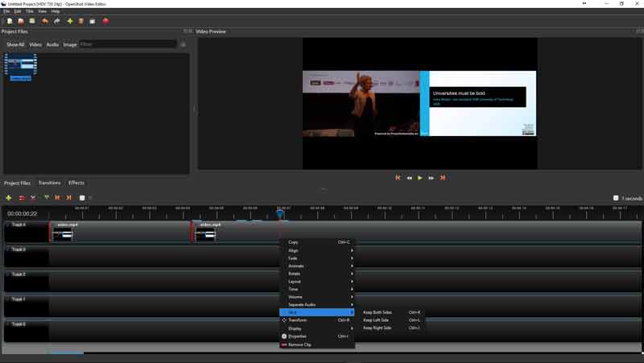Select first video clip on Track 4
The width and height of the screenshot is (644, 363).
[120, 232]
